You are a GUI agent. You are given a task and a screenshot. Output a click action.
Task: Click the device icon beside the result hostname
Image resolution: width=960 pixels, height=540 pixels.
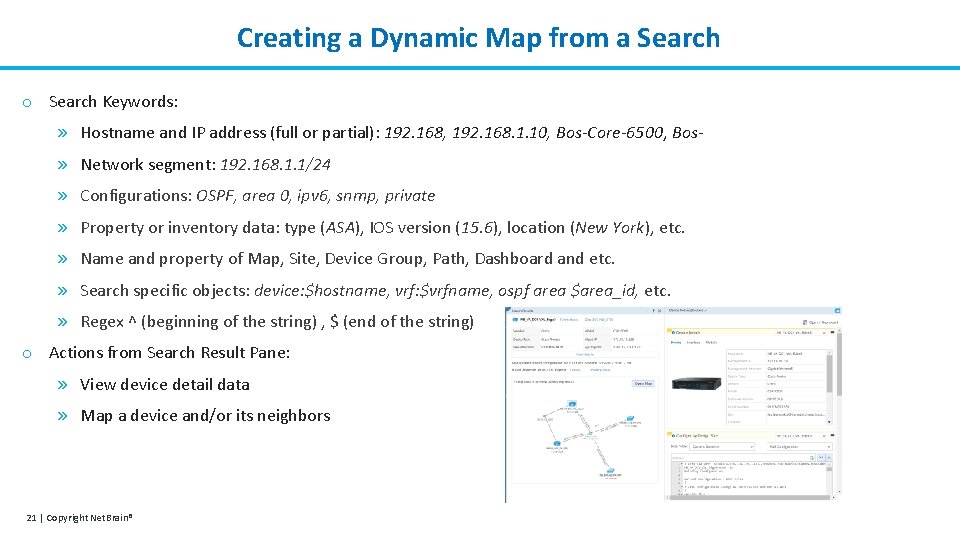pyautogui.click(x=515, y=320)
